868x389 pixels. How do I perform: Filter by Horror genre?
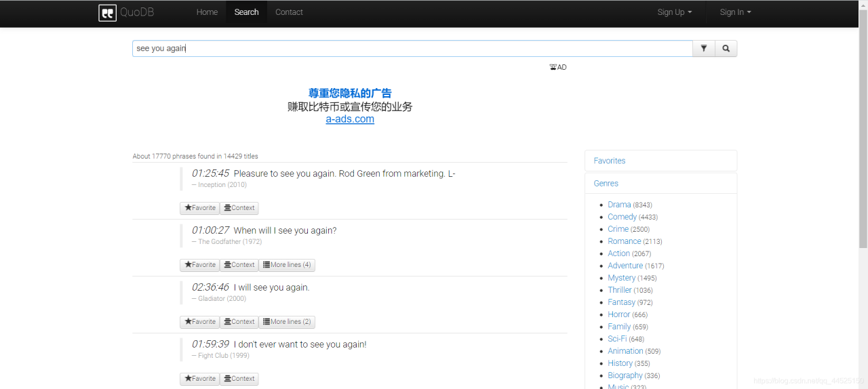[x=618, y=314]
